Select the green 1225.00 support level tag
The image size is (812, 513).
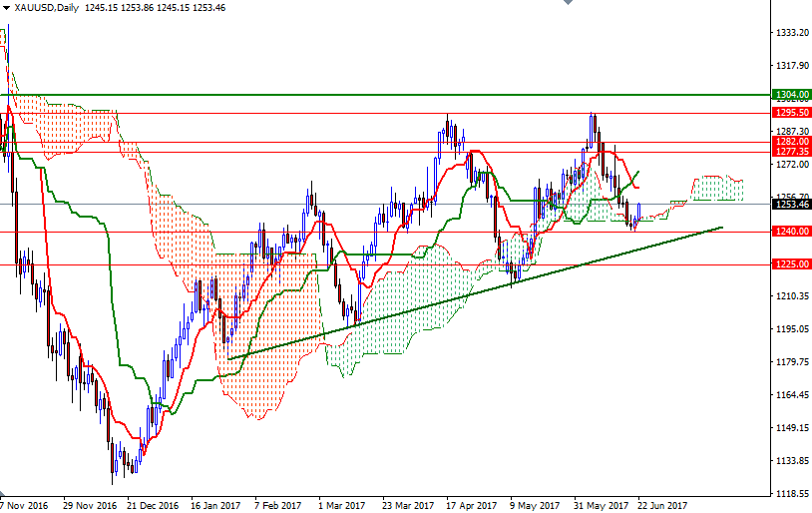(x=790, y=264)
